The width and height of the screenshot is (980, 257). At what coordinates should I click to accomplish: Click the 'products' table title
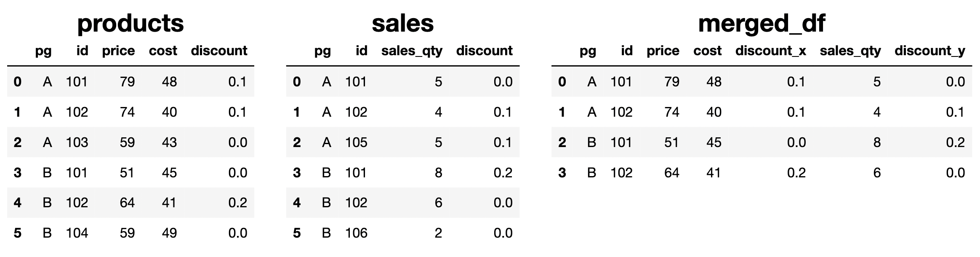130,23
